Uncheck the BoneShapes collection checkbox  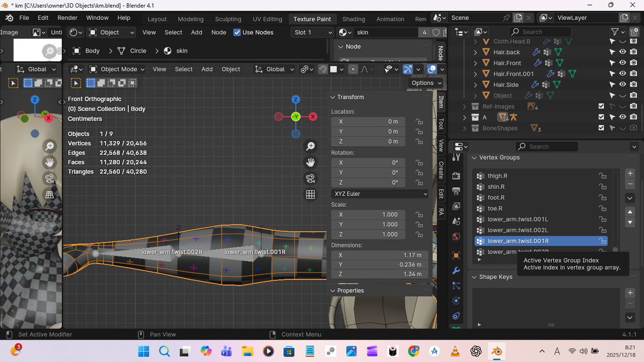click(601, 128)
